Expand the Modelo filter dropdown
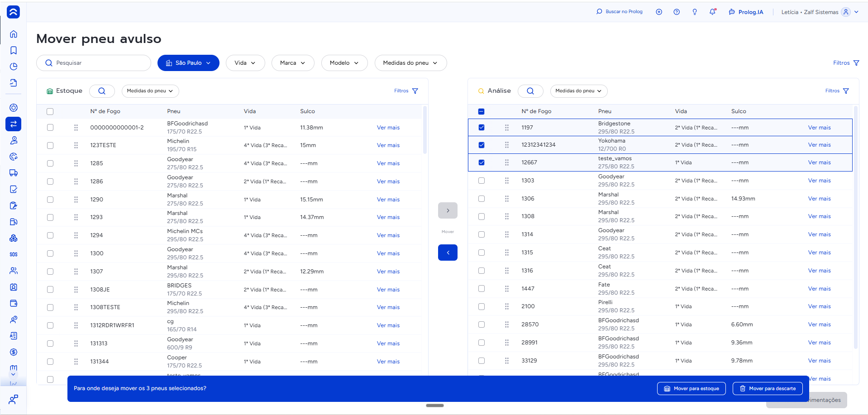 tap(344, 63)
